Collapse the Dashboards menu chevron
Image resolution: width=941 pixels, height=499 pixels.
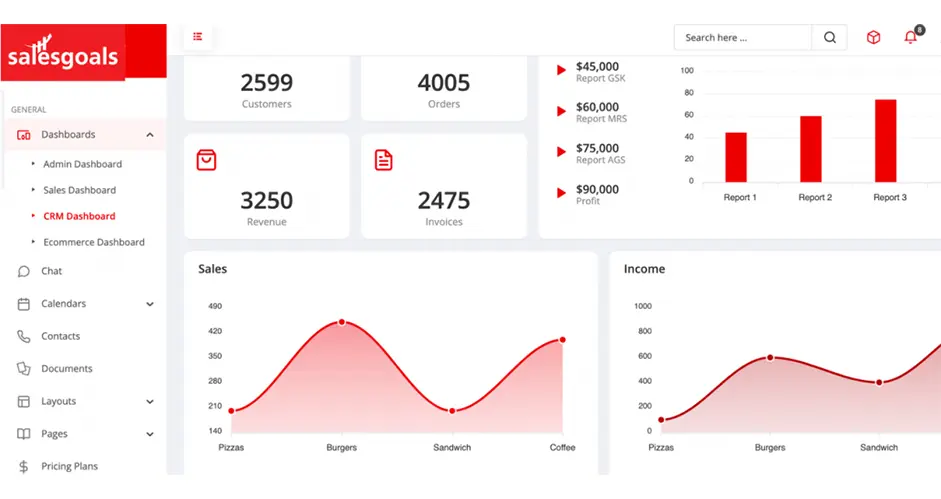tap(150, 135)
